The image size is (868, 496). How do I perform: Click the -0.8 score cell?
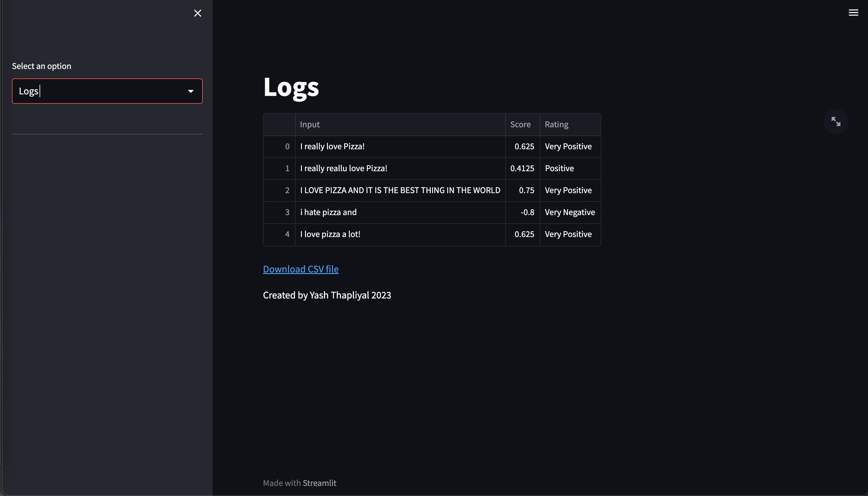point(527,212)
